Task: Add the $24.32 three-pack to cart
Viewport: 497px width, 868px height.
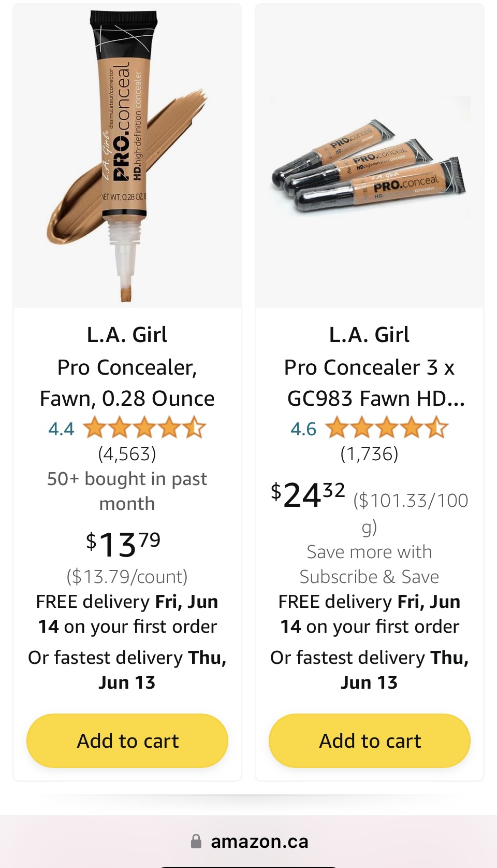Action: (x=370, y=741)
